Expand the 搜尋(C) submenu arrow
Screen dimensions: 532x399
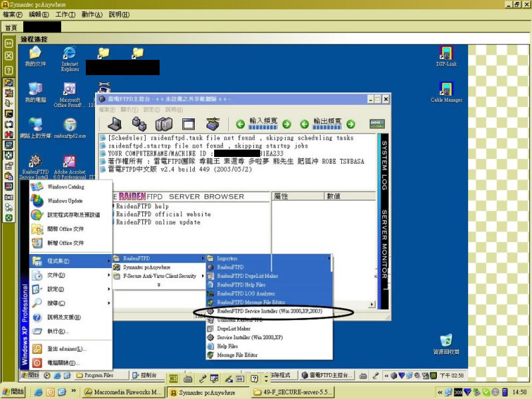coord(109,303)
